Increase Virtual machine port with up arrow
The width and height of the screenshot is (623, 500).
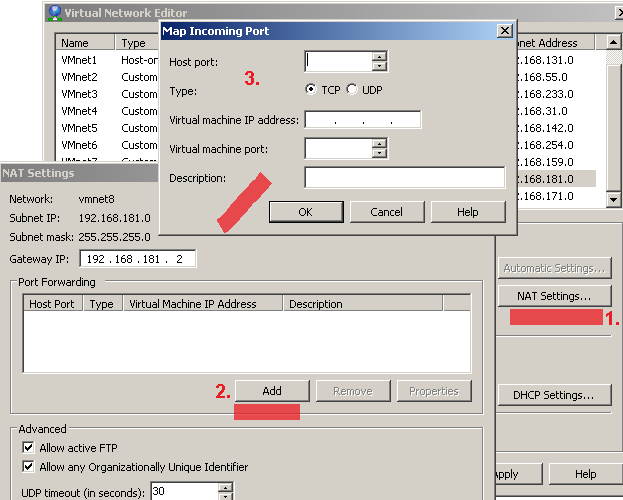(379, 143)
